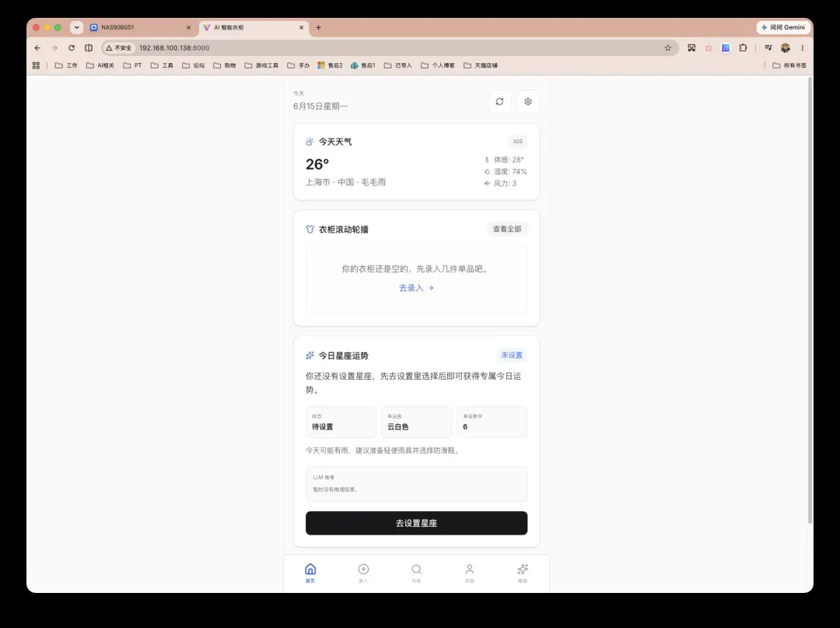This screenshot has width=840, height=628.
Task: Click the shirt icon beside 衣柜滚动轮播
Action: pos(310,230)
